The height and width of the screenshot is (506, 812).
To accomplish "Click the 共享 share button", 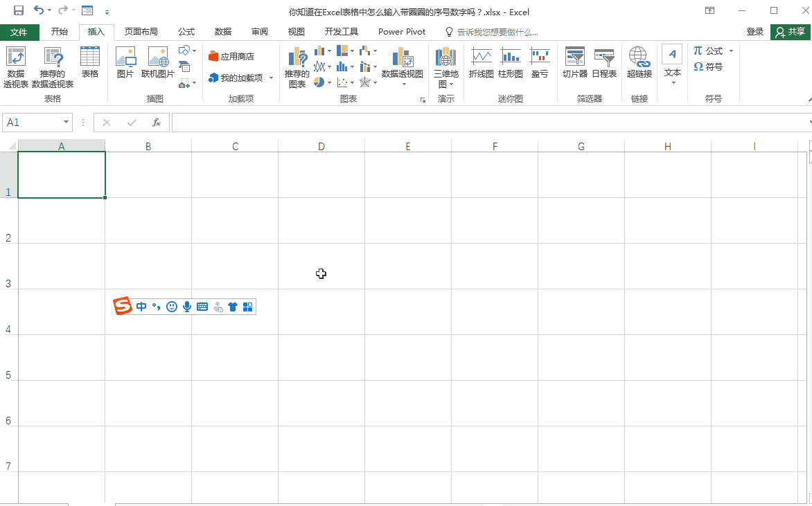I will coord(791,32).
